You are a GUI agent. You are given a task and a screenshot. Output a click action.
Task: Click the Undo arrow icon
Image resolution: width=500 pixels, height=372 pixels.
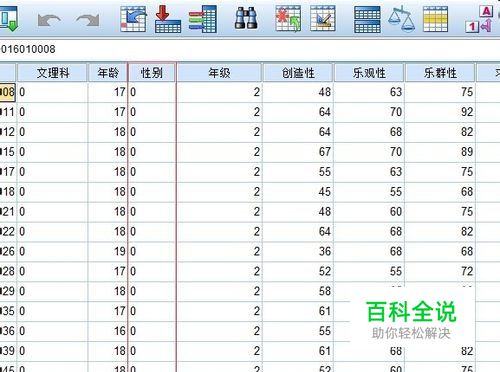click(x=49, y=20)
